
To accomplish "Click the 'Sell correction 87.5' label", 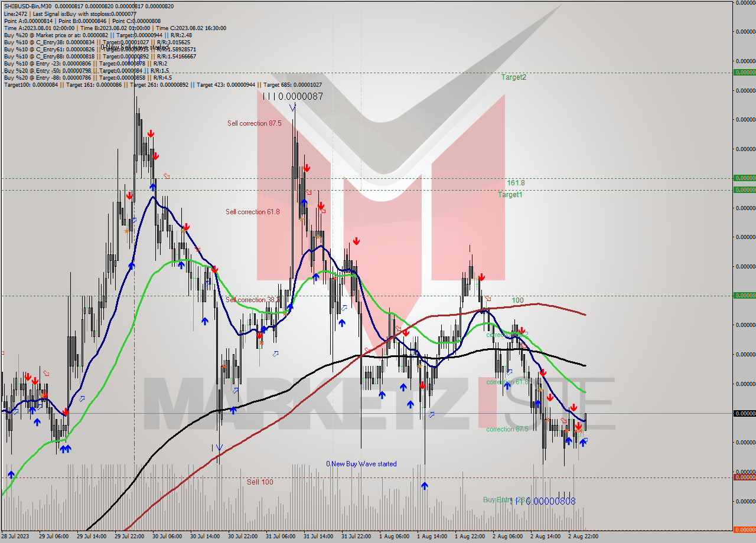I will (x=254, y=123).
